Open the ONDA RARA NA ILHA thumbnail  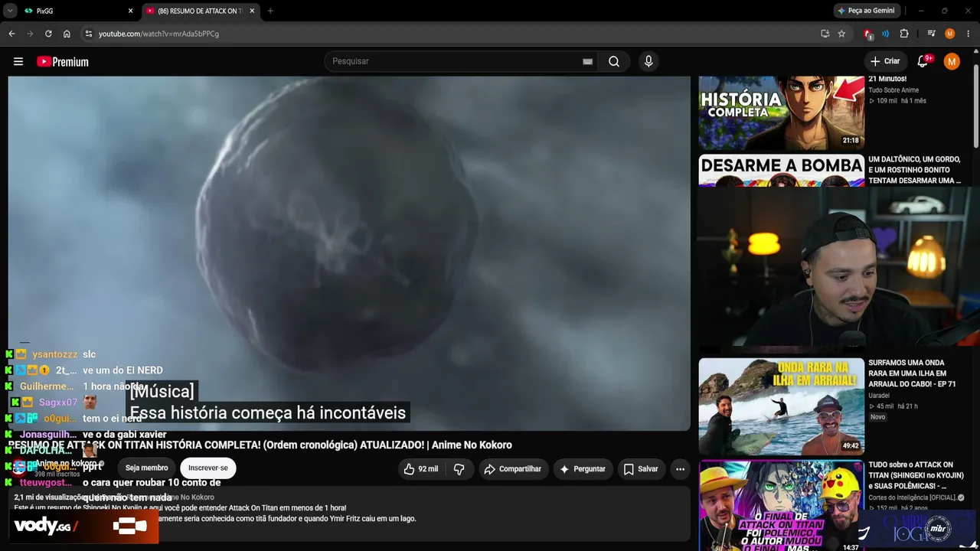[x=781, y=406]
